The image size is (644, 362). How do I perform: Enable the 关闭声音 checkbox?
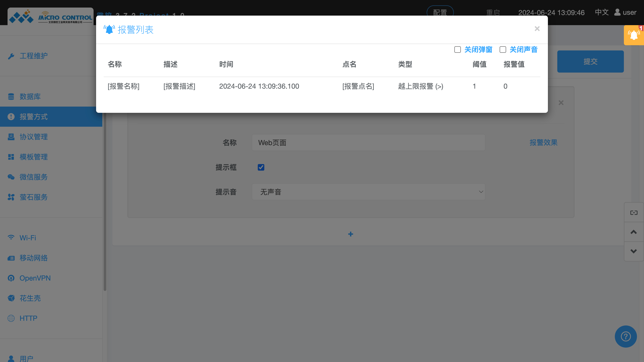pyautogui.click(x=502, y=50)
